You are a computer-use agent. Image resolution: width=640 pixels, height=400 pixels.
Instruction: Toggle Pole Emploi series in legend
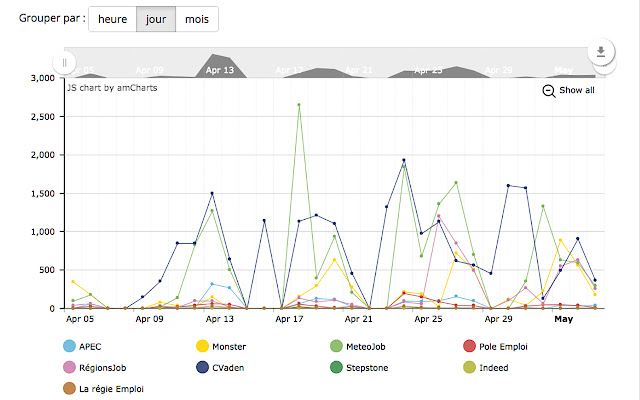[495, 347]
